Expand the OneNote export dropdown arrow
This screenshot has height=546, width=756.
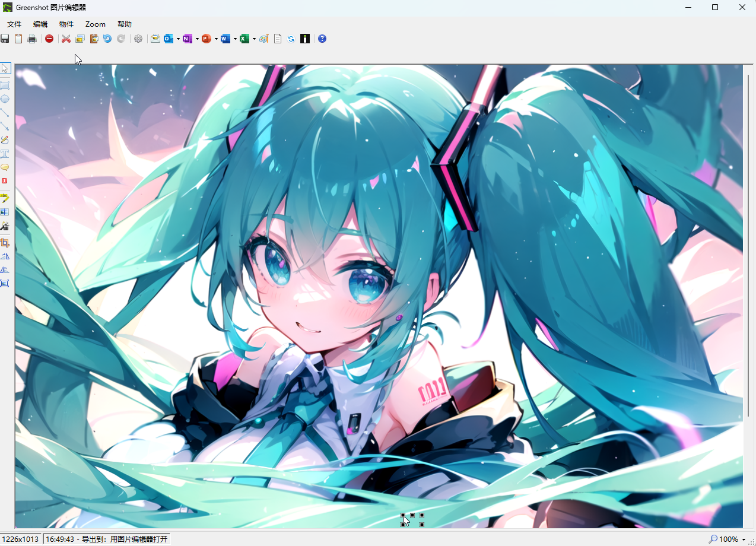[x=197, y=39]
